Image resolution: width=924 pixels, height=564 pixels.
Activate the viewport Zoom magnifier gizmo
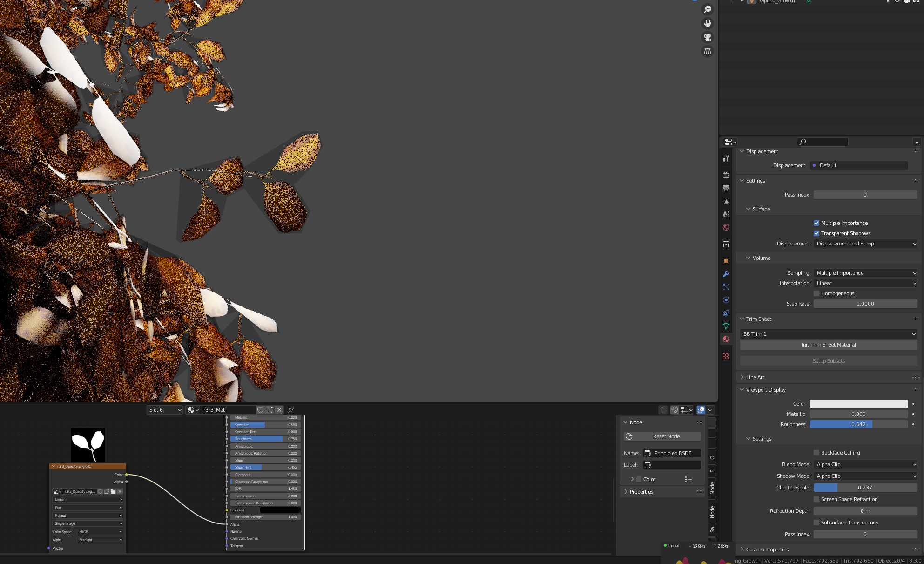(x=708, y=9)
